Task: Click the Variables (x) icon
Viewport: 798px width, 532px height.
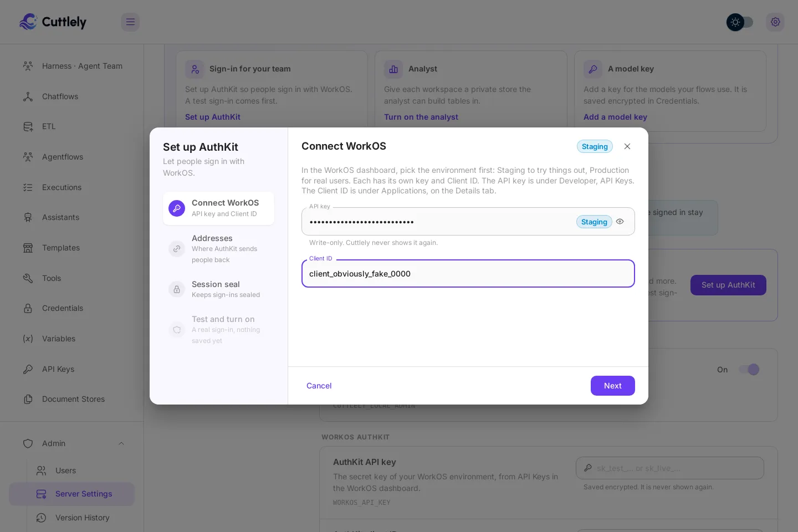Action: (28, 339)
